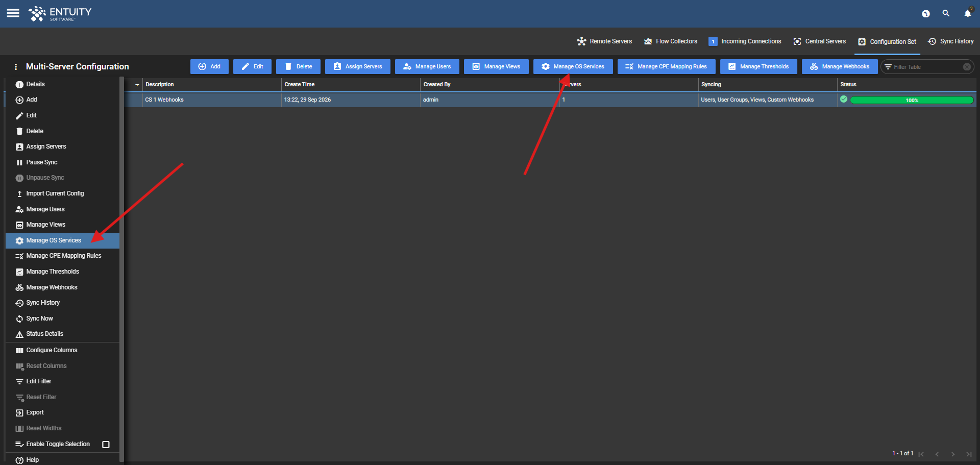Click the 100% sync progress bar
The width and height of the screenshot is (980, 465).
pyautogui.click(x=912, y=100)
